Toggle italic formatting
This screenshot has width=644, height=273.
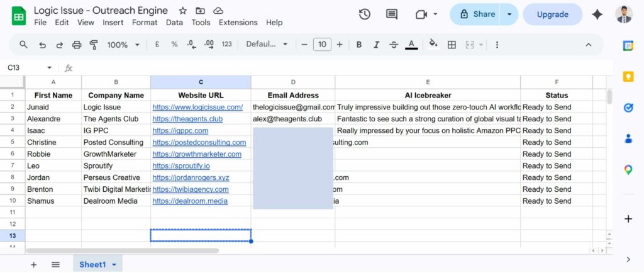pos(376,45)
